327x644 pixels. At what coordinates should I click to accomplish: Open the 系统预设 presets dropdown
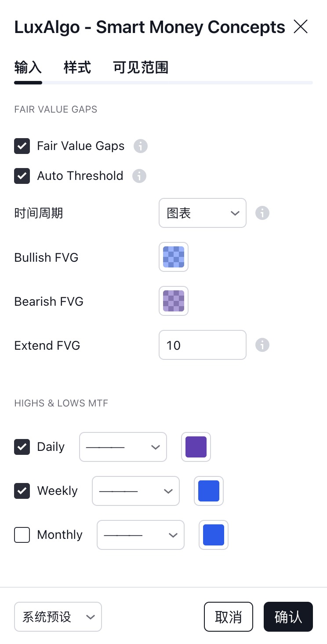point(58,617)
